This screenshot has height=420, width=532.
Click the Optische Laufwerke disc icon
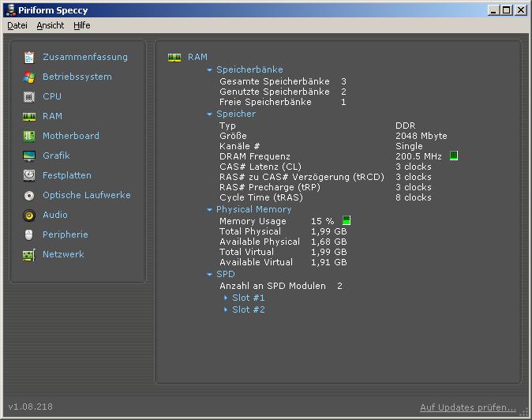click(x=29, y=196)
